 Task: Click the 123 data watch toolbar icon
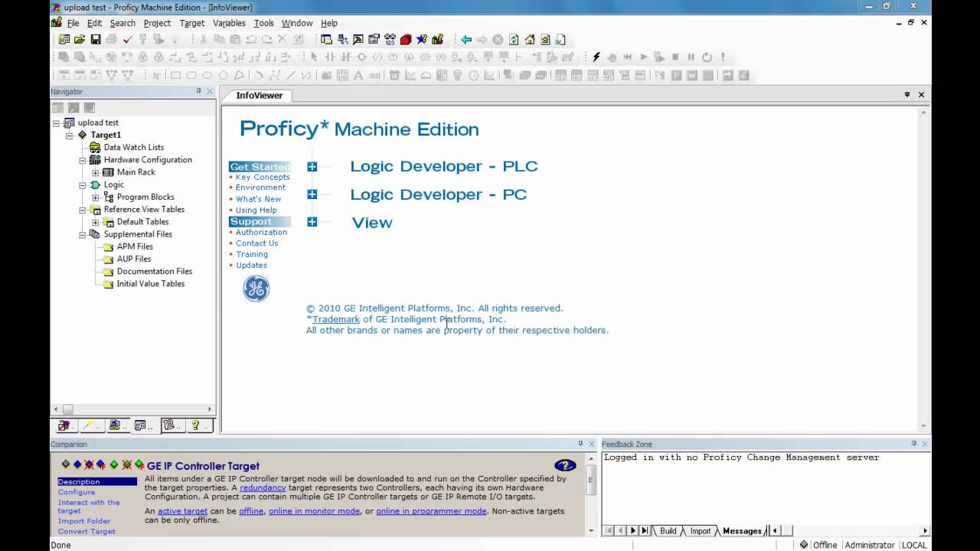(x=390, y=40)
